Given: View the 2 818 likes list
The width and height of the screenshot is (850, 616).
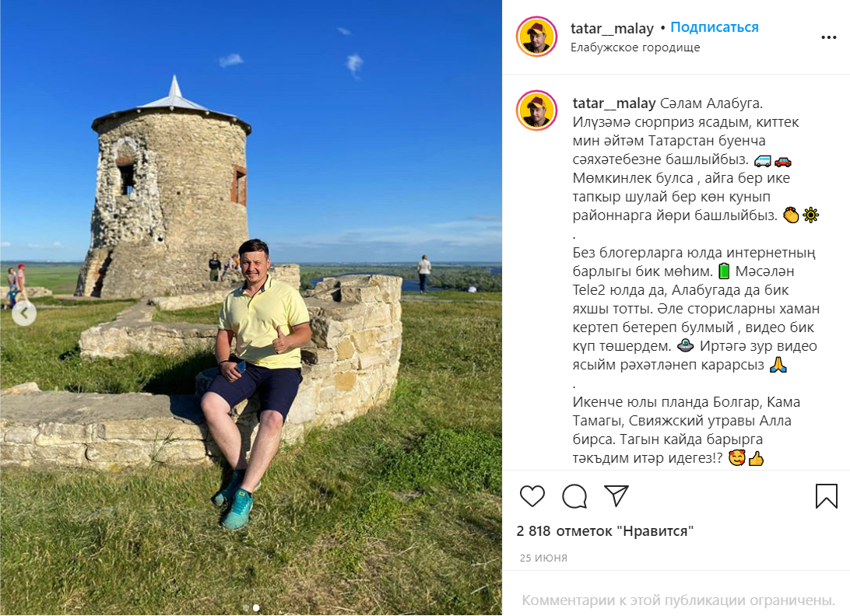Looking at the screenshot, I should point(605,531).
